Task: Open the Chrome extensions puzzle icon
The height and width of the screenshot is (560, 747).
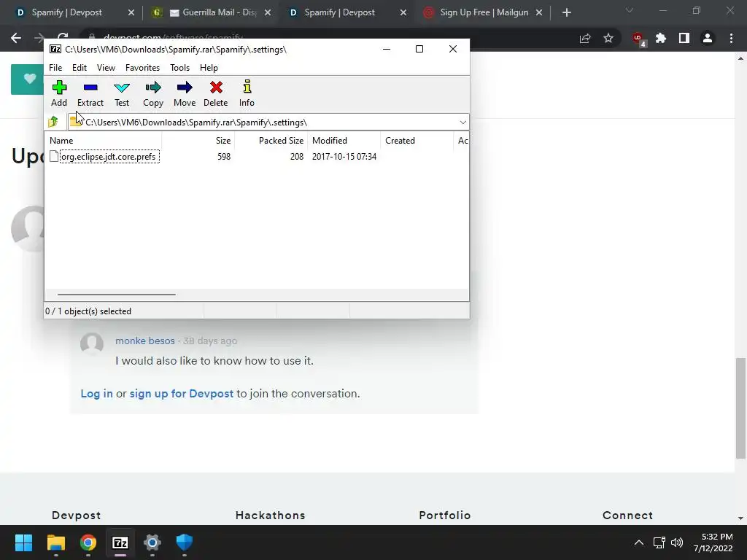Action: pyautogui.click(x=661, y=38)
